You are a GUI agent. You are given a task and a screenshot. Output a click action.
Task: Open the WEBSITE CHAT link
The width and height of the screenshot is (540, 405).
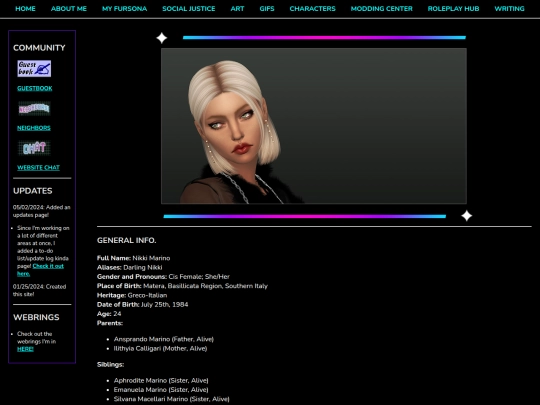coord(38,168)
